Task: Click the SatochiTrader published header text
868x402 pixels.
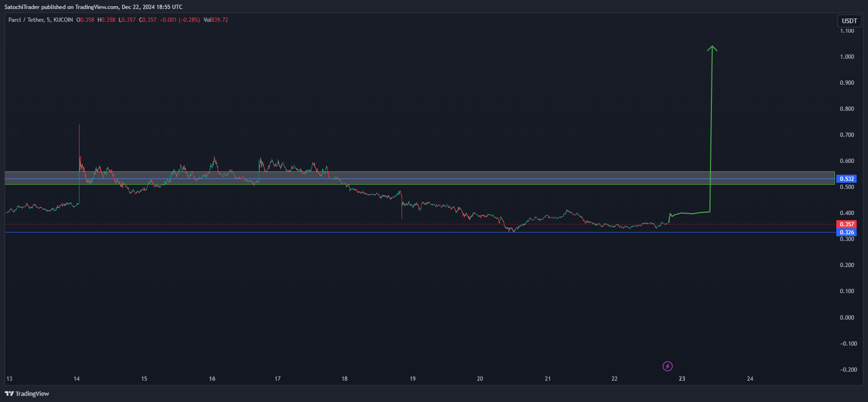Action: coord(93,7)
